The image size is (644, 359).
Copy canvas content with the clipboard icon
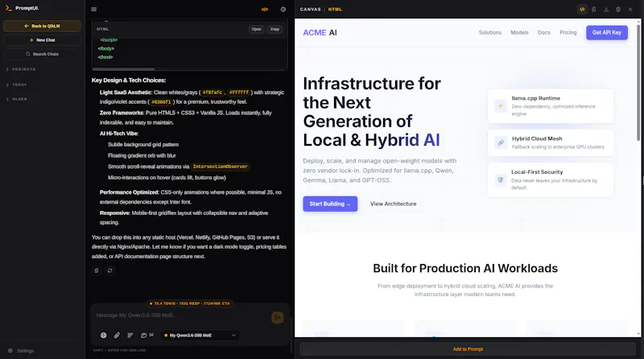click(x=594, y=9)
